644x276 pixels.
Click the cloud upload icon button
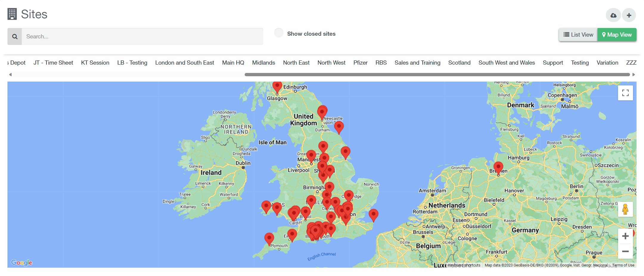click(x=613, y=15)
